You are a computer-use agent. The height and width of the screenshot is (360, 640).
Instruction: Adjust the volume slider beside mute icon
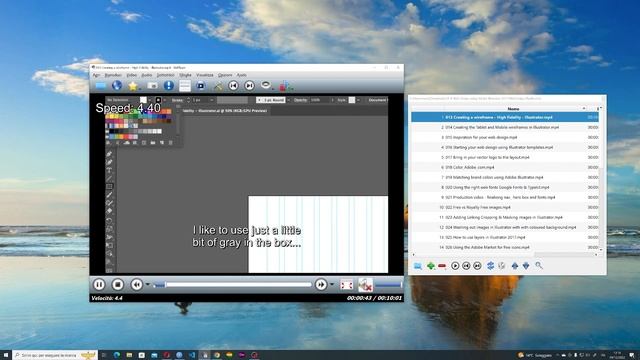pyautogui.click(x=388, y=284)
